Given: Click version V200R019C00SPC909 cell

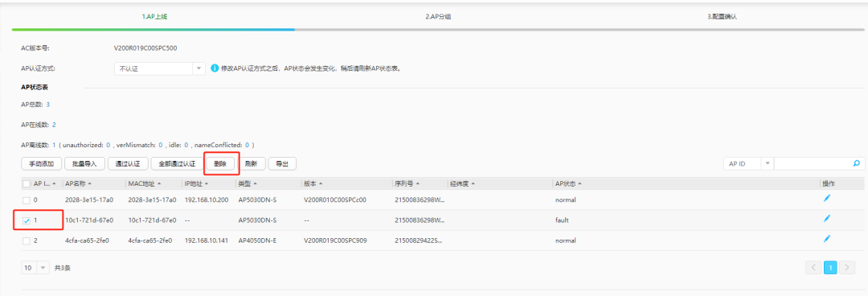Looking at the screenshot, I should click(336, 240).
